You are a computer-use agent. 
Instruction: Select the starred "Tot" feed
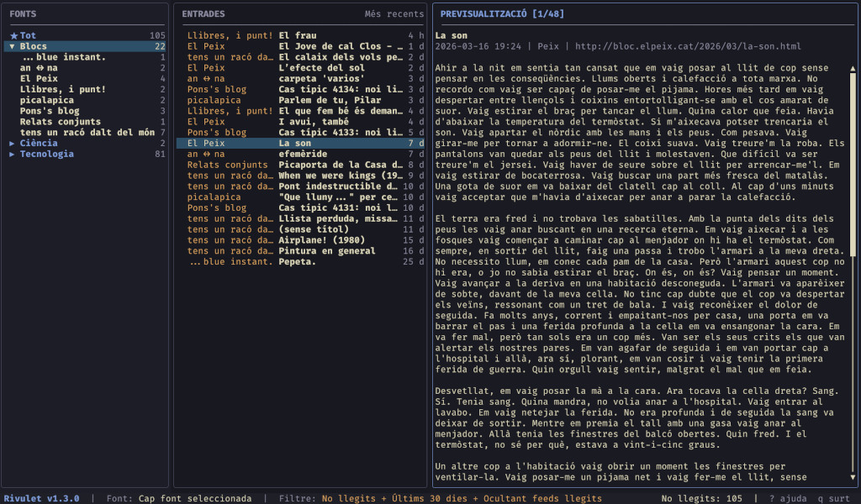coord(29,35)
